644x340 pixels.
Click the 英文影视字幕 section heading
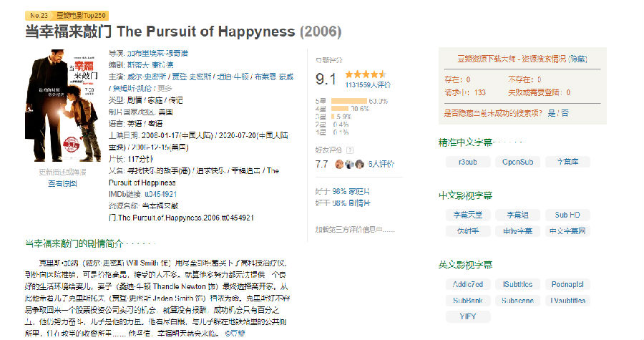click(465, 265)
